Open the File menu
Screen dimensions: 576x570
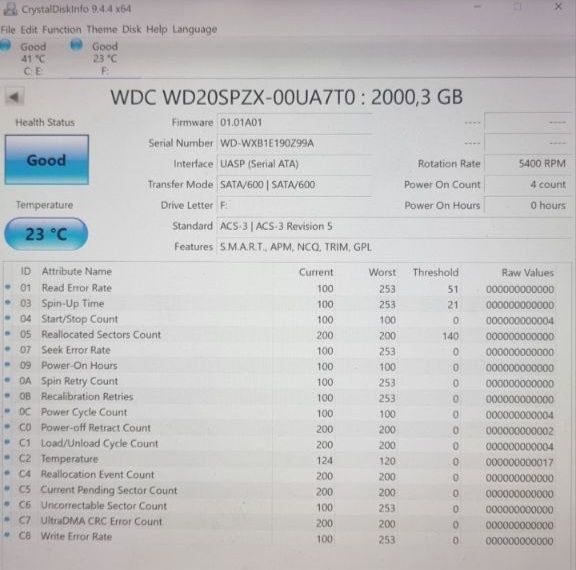[8, 29]
